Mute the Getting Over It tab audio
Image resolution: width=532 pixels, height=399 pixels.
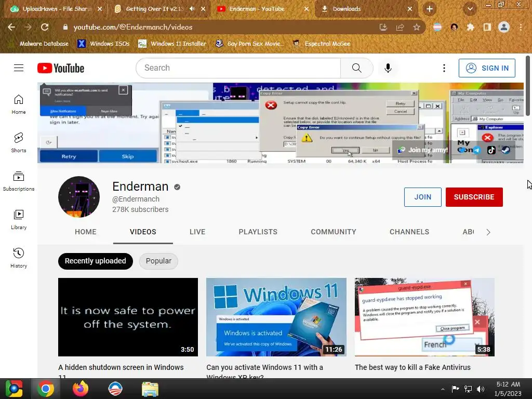pyautogui.click(x=192, y=9)
